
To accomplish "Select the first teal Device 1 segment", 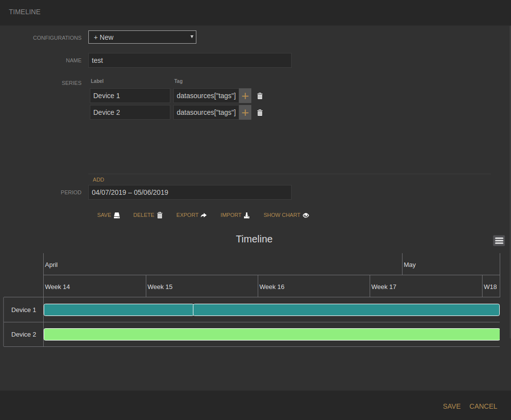I will (118, 310).
